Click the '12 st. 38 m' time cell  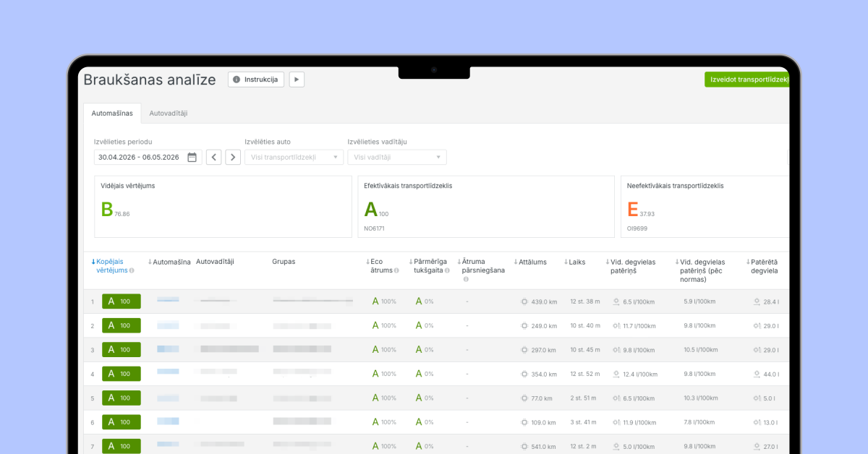click(x=585, y=301)
